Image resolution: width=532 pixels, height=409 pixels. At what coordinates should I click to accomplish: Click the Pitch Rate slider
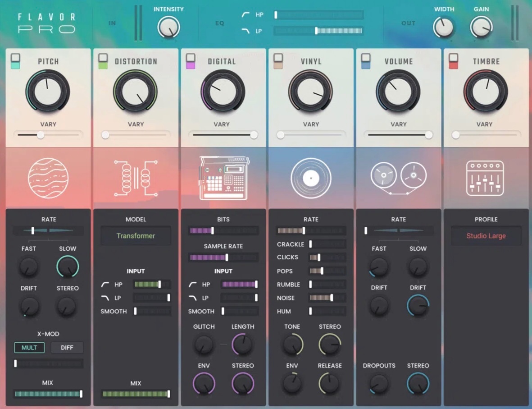tap(48, 231)
